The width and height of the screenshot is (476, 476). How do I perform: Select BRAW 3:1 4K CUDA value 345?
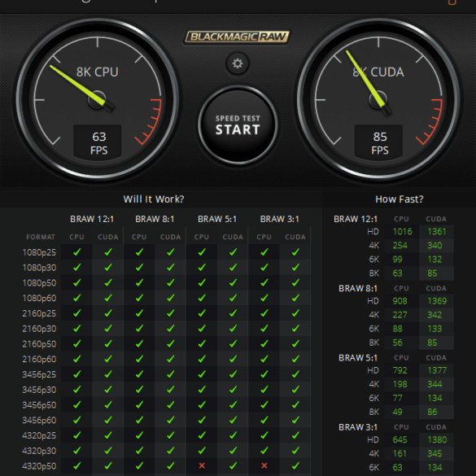435,453
